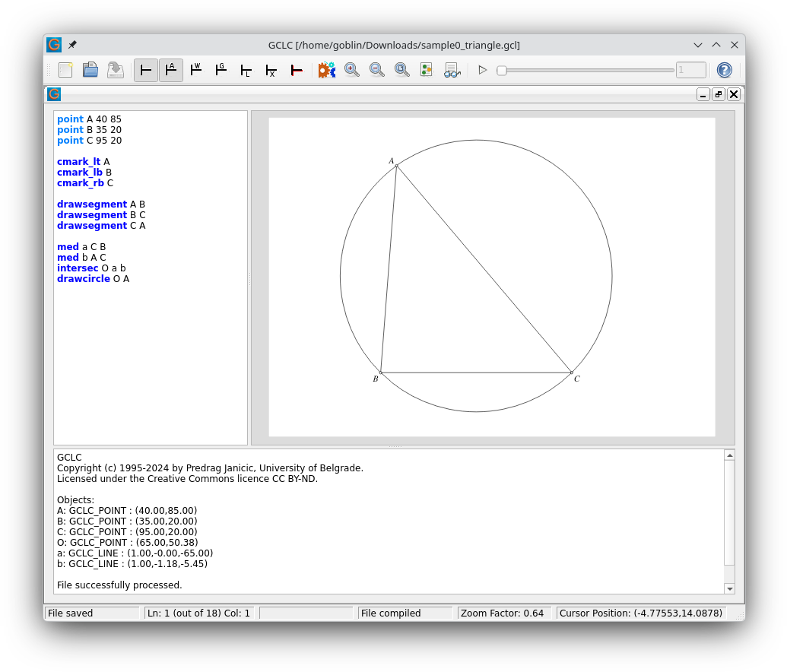Create a new document with the blank page icon
This screenshot has height=672, width=787.
[65, 70]
